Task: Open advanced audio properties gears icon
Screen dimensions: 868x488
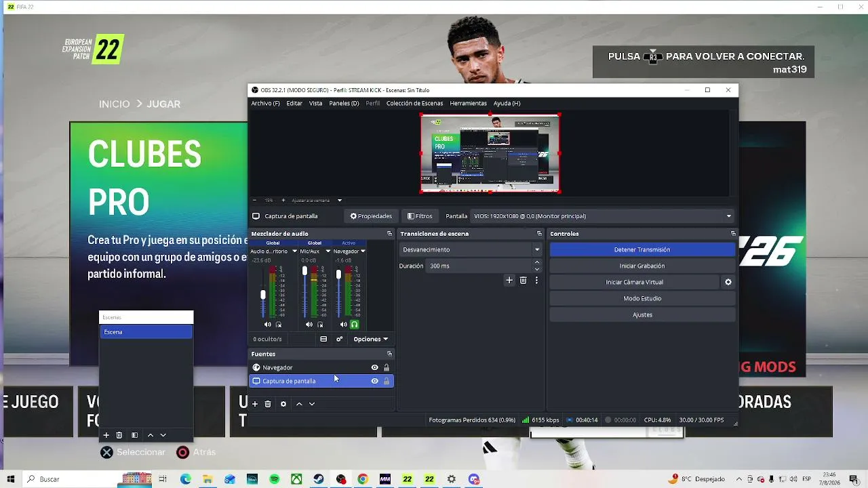Action: (340, 339)
